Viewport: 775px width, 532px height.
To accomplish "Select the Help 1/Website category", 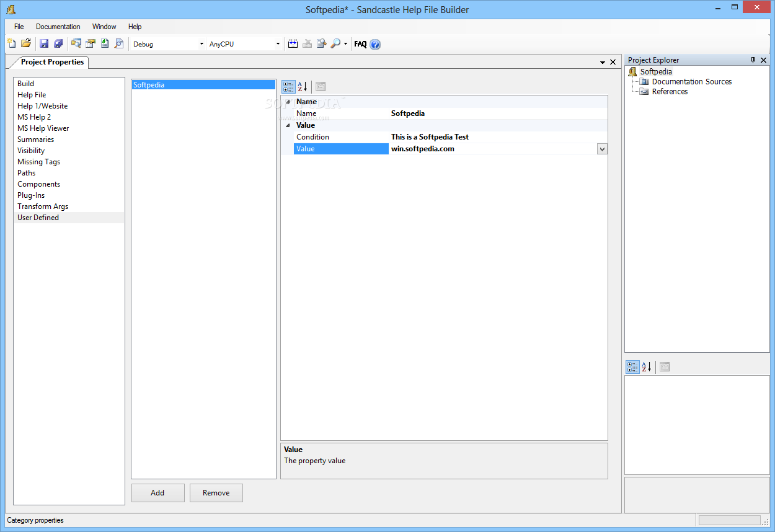I will 69,106.
